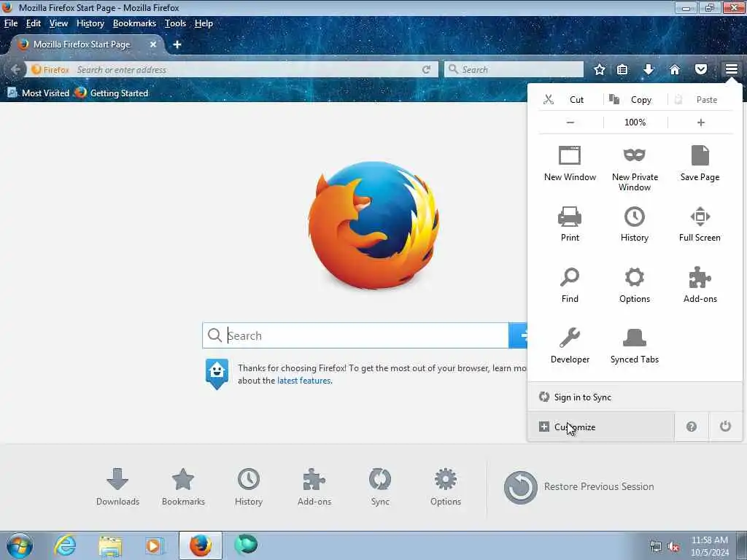747x560 pixels.
Task: Open Windows Media Player from taskbar
Action: [x=155, y=545]
